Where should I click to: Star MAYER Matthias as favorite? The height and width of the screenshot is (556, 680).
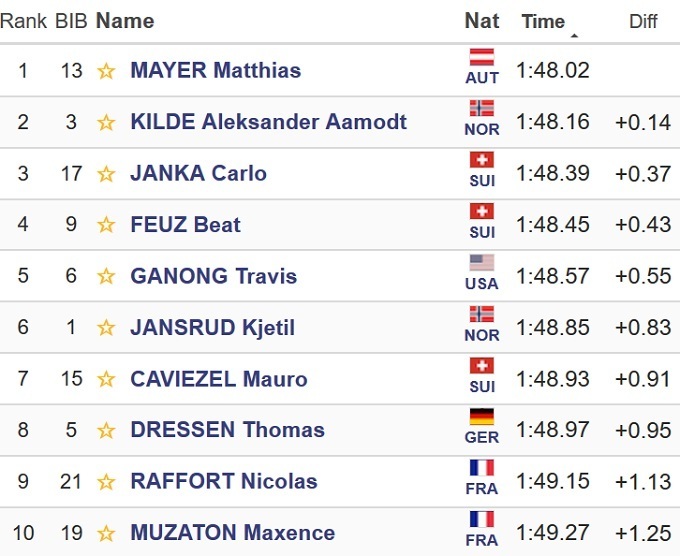pos(106,71)
